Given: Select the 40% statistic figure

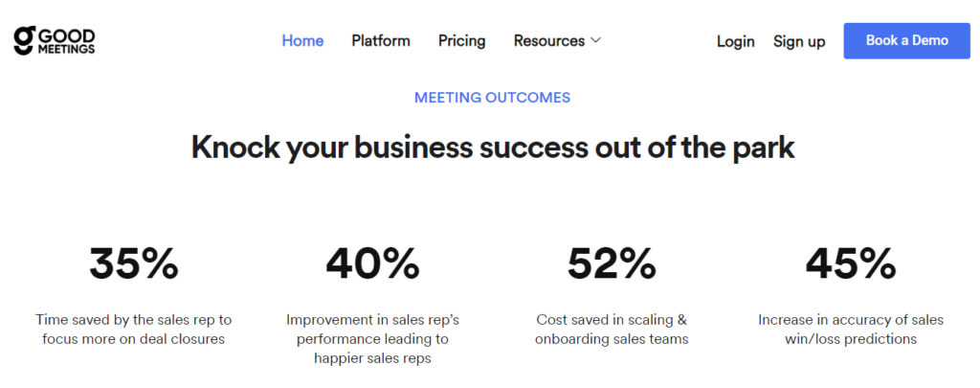Looking at the screenshot, I should (372, 263).
